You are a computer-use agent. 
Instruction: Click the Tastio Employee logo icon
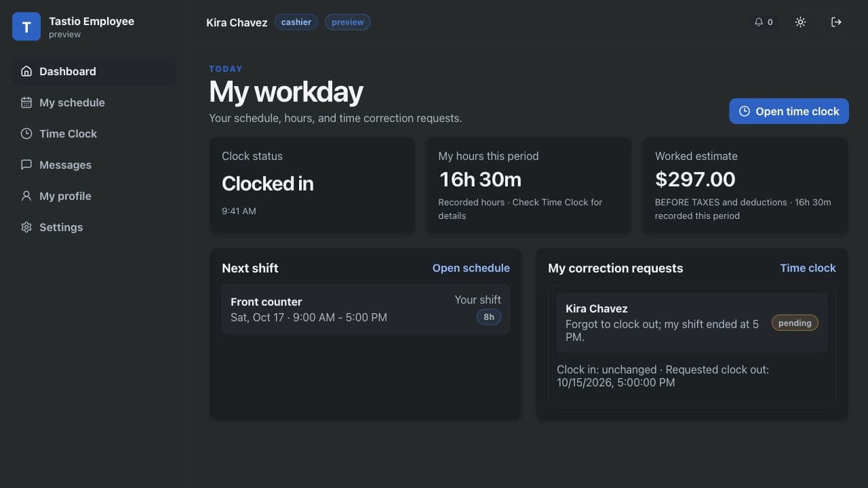[x=26, y=26]
